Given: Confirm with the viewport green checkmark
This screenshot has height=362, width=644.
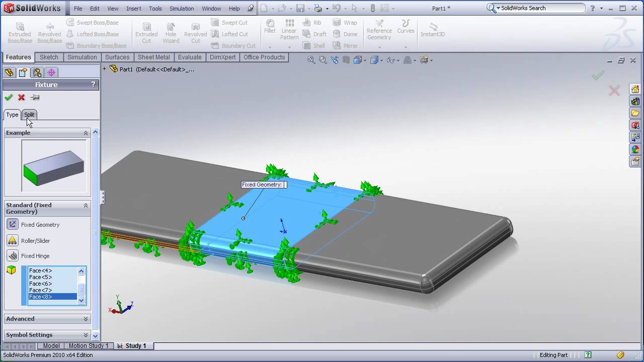Looking at the screenshot, I should point(597,75).
